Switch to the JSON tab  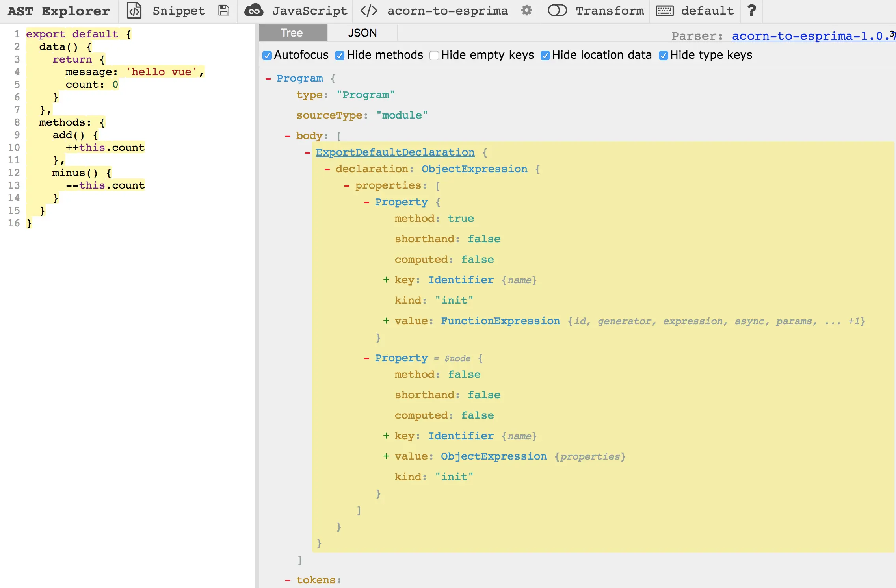(x=362, y=33)
